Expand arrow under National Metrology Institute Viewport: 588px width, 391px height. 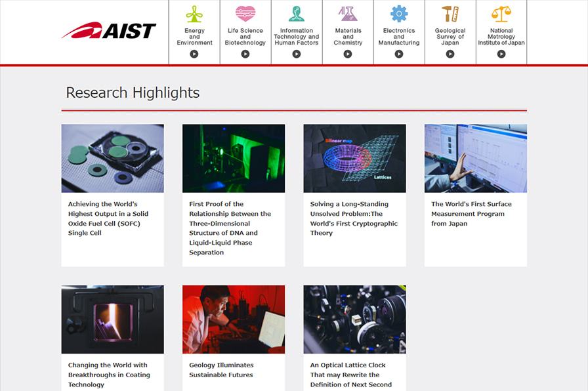(501, 54)
